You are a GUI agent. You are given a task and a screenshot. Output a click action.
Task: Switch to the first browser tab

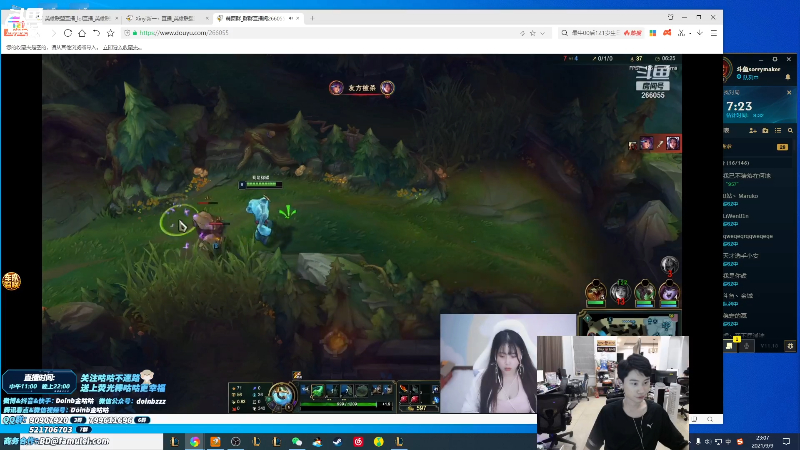77,18
